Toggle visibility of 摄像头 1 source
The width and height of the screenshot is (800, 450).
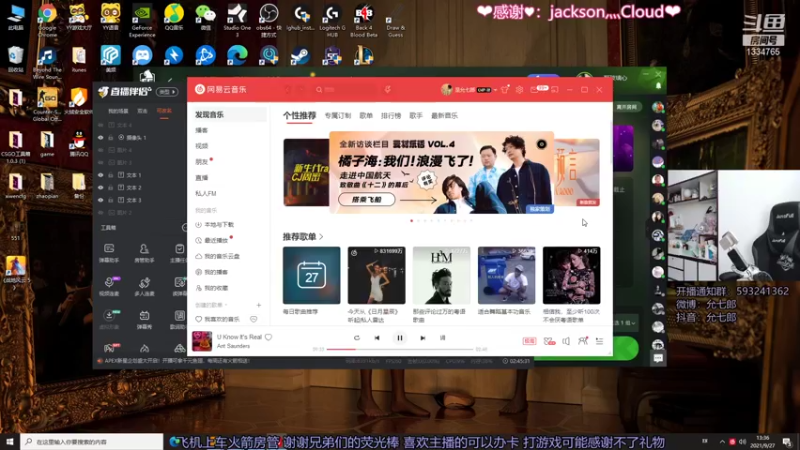point(101,138)
